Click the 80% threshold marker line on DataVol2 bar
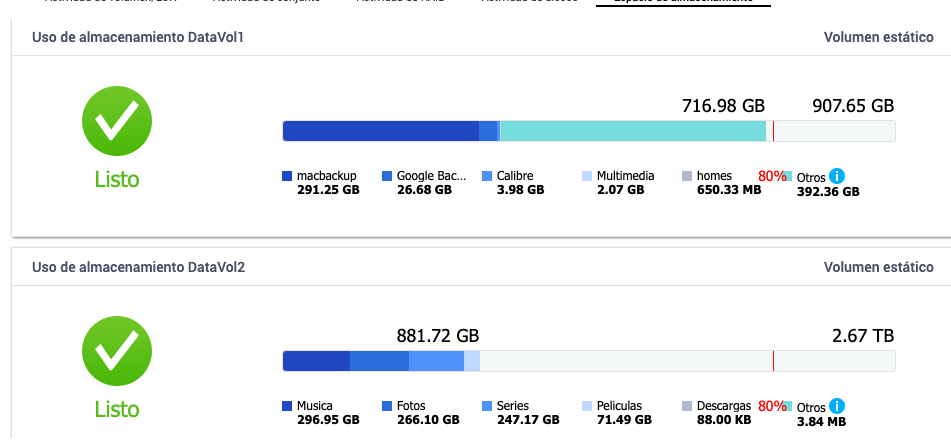 773,361
